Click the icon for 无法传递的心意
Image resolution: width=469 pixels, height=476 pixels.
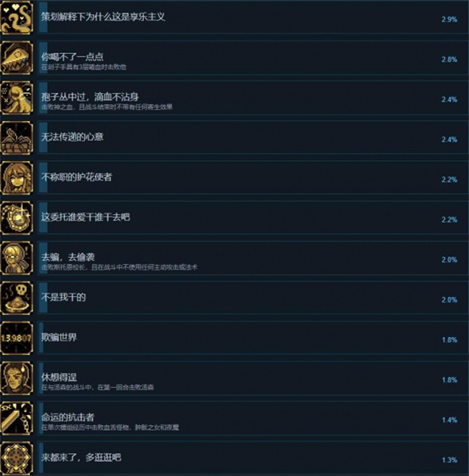pyautogui.click(x=16, y=138)
